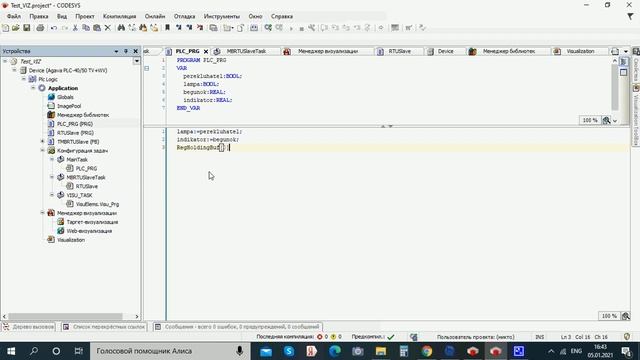Switch to the Менеджер библиотек tab
The image size is (640, 360).
[x=509, y=51]
